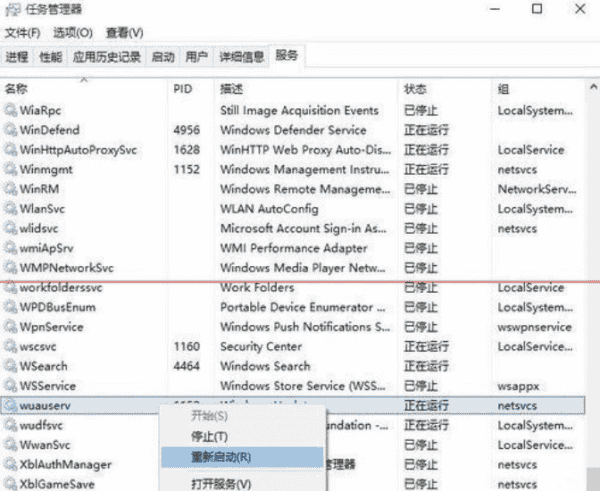The height and width of the screenshot is (491, 600).
Task: Click the XblGameSave service gear icon
Action: (x=10, y=484)
